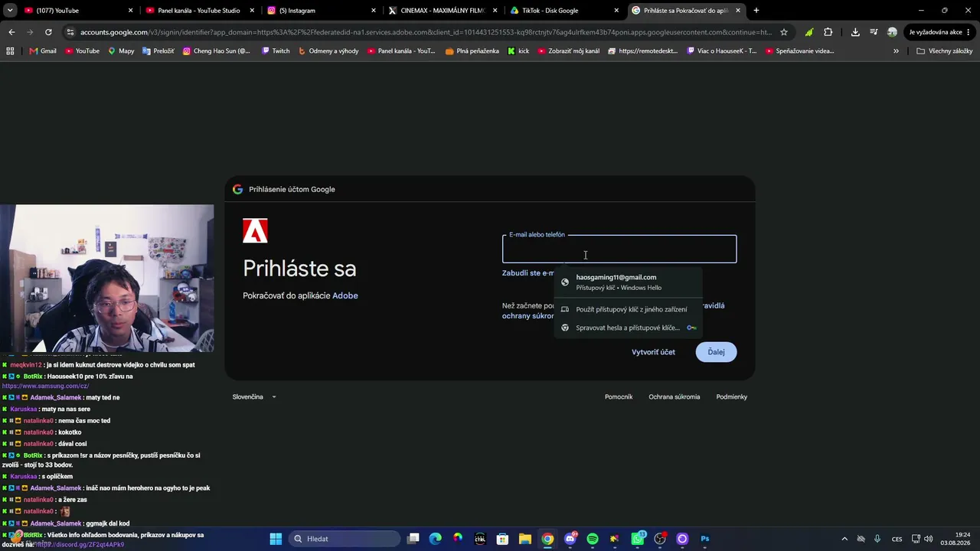Open samsung.com link in chat
Viewport: 980px width, 551px height.
click(45, 386)
